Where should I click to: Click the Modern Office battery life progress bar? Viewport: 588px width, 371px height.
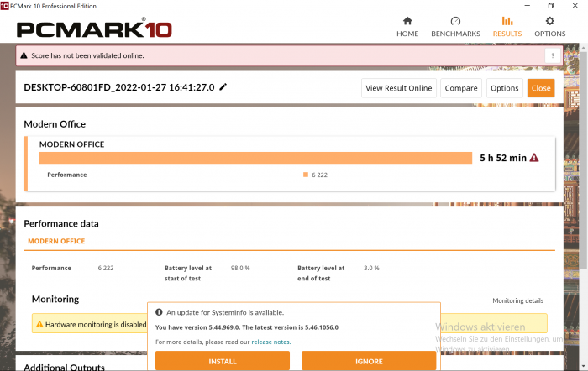click(x=255, y=158)
